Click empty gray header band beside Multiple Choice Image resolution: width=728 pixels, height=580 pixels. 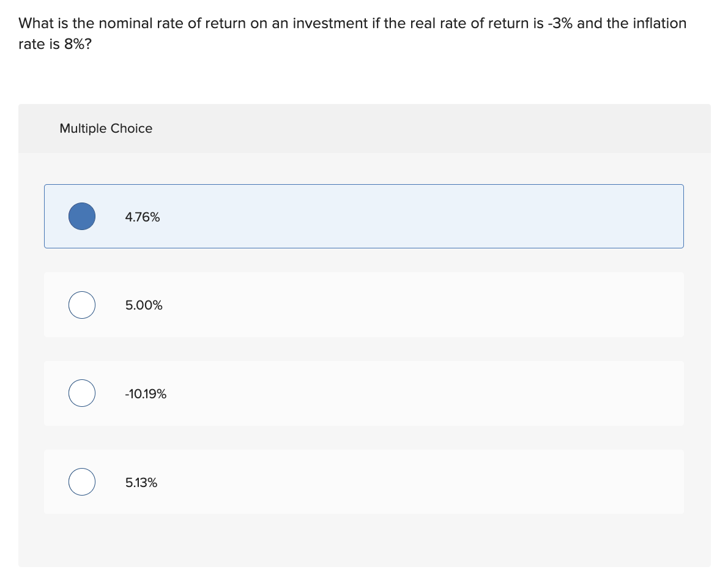pos(428,128)
